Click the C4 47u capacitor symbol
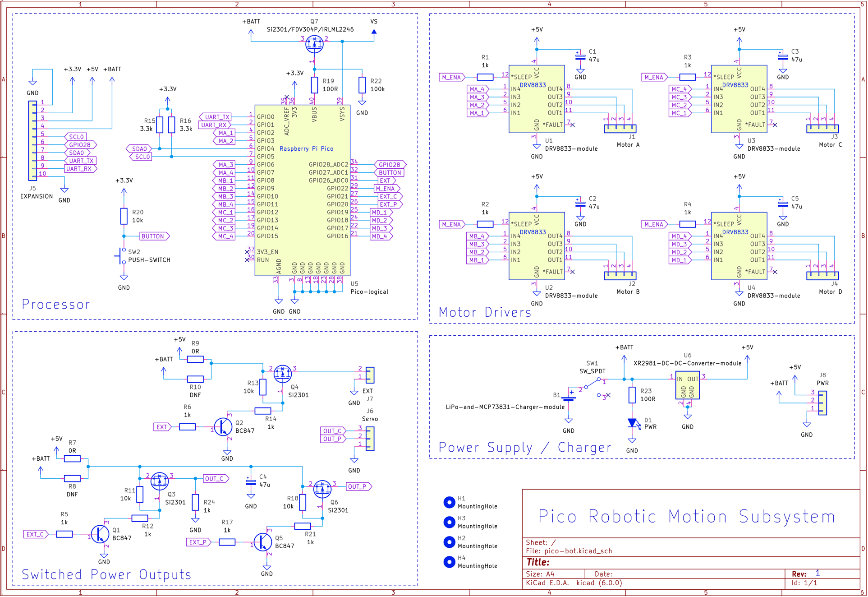 tap(251, 481)
